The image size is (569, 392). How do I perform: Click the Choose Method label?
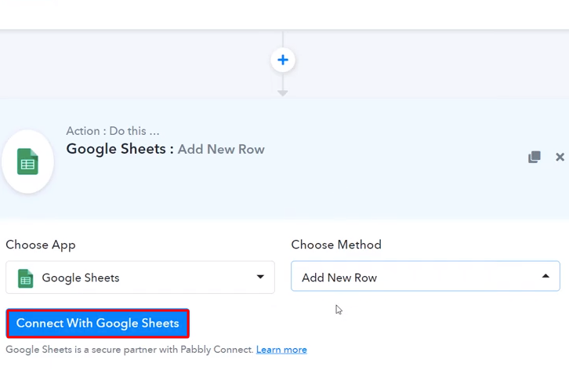click(336, 245)
